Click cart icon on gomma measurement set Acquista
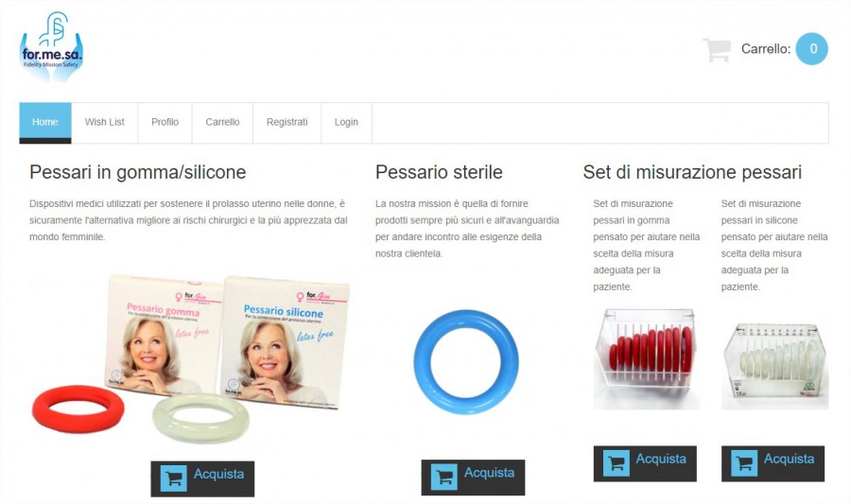This screenshot has width=851, height=504. click(x=617, y=463)
